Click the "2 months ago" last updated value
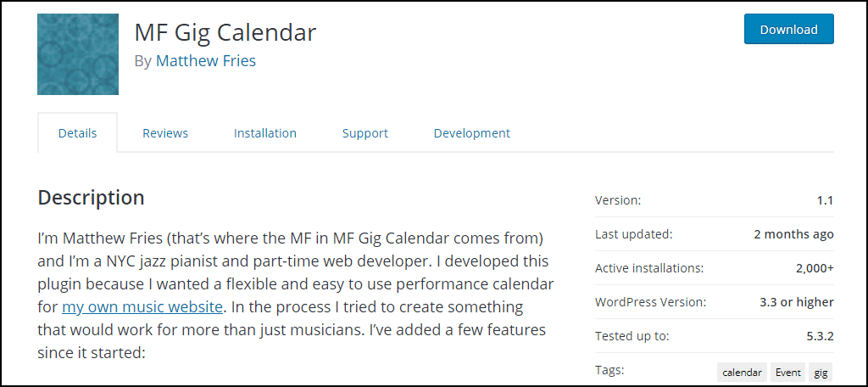The width and height of the screenshot is (868, 387). (793, 234)
